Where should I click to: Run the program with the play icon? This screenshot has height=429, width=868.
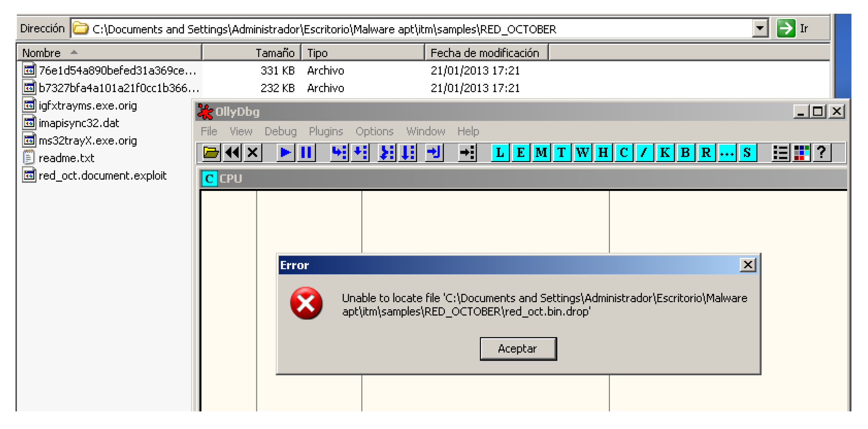point(285,153)
